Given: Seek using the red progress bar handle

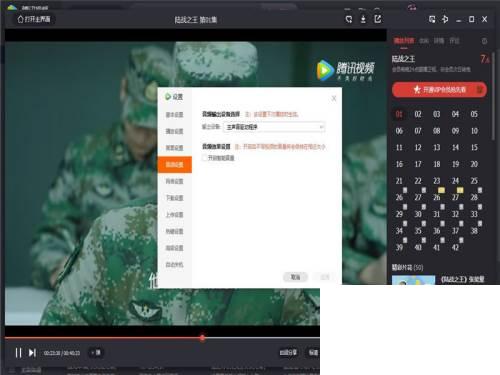Looking at the screenshot, I should pyautogui.click(x=202, y=338).
